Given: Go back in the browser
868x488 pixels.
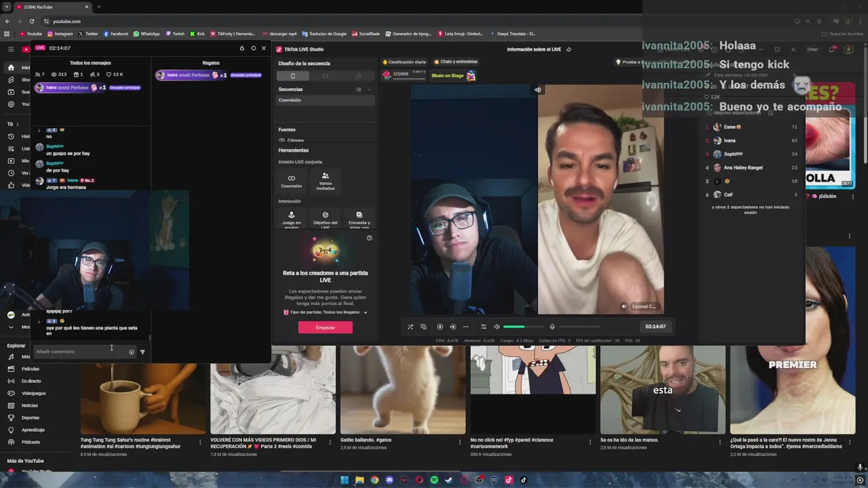Looking at the screenshot, I should click(x=7, y=21).
